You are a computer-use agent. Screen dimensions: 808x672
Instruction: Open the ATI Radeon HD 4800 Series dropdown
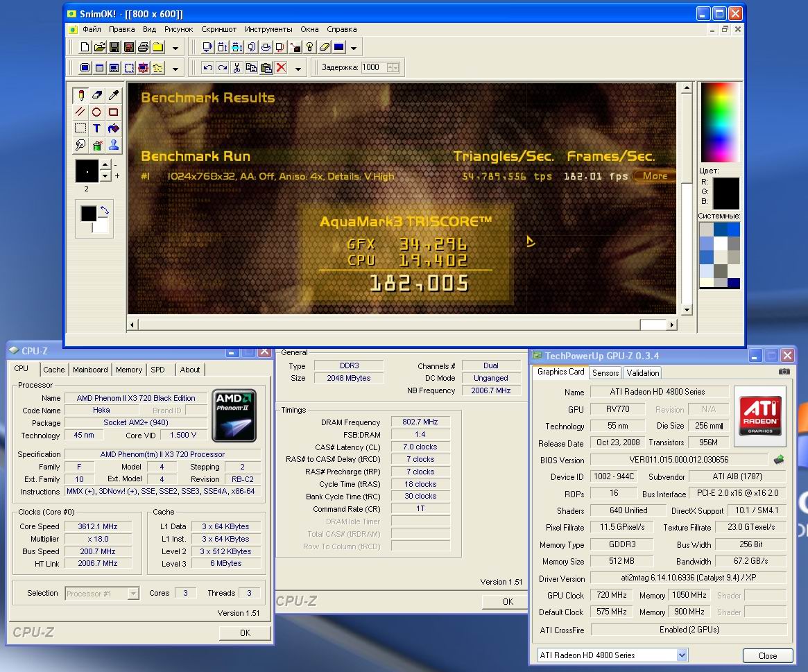682,655
